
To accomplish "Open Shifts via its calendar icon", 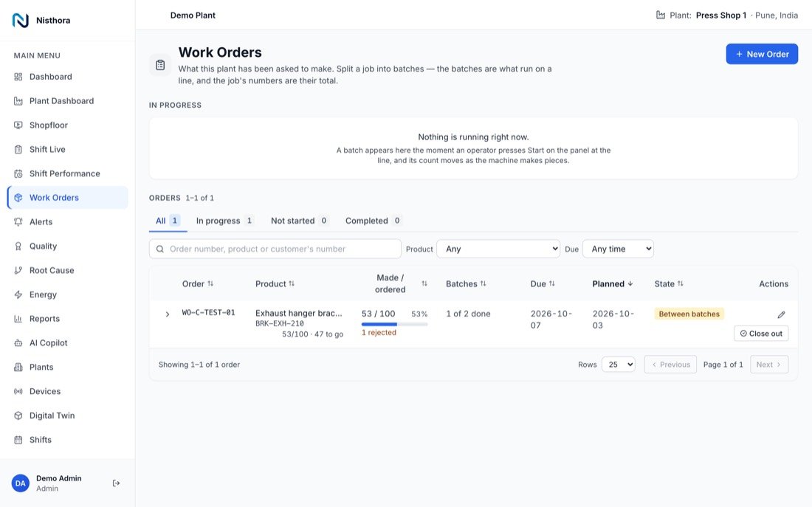I will [18, 440].
